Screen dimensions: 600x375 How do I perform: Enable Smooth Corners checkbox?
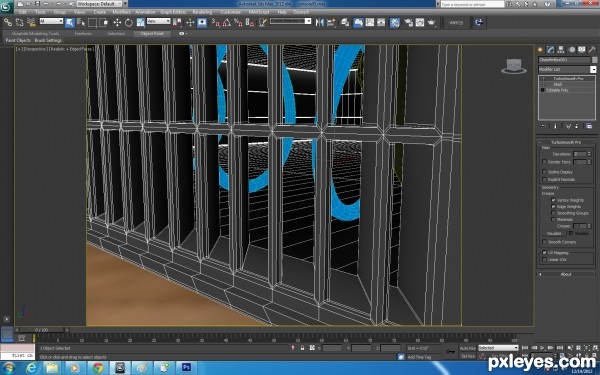544,242
